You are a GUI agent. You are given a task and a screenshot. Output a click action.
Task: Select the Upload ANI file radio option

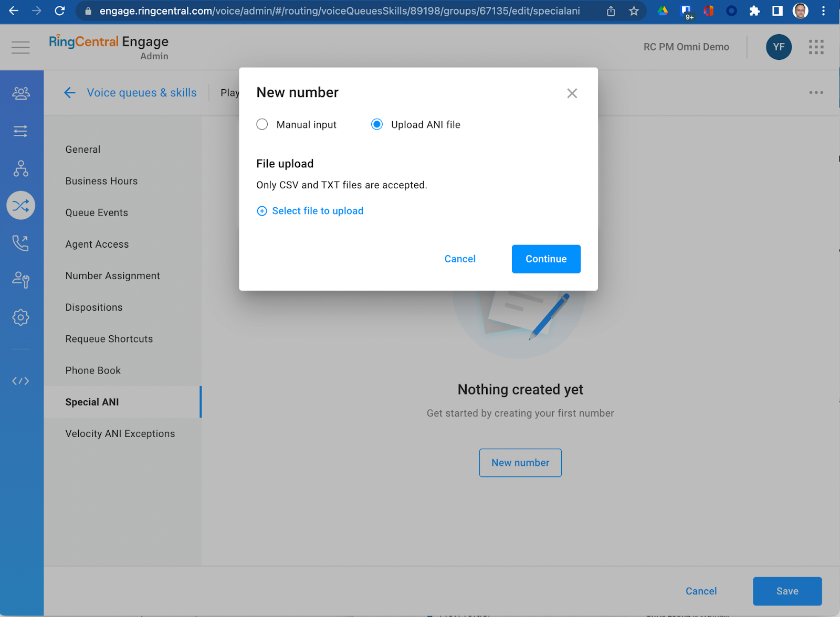point(376,124)
